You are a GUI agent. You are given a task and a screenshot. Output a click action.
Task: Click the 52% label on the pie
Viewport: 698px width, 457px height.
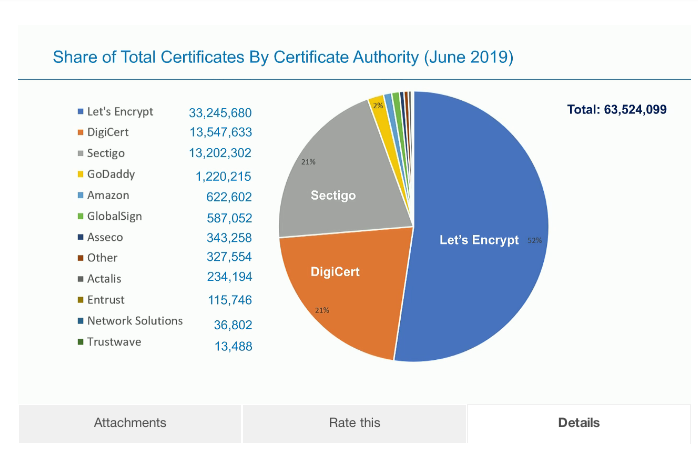tap(535, 240)
